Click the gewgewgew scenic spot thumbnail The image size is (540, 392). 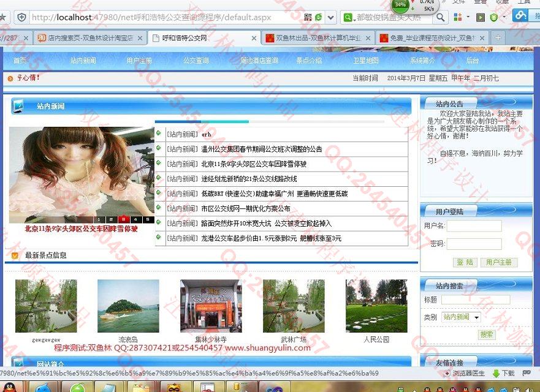[x=46, y=306]
